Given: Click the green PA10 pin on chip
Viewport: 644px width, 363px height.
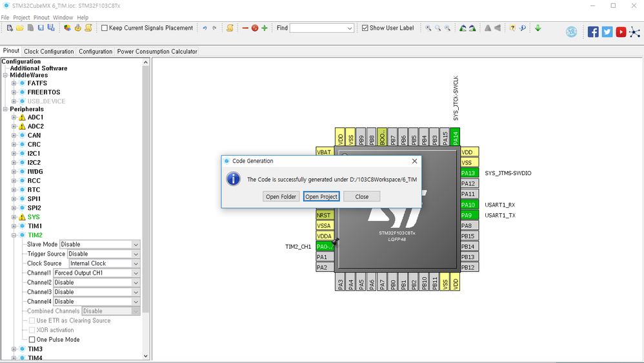Looking at the screenshot, I should click(469, 205).
